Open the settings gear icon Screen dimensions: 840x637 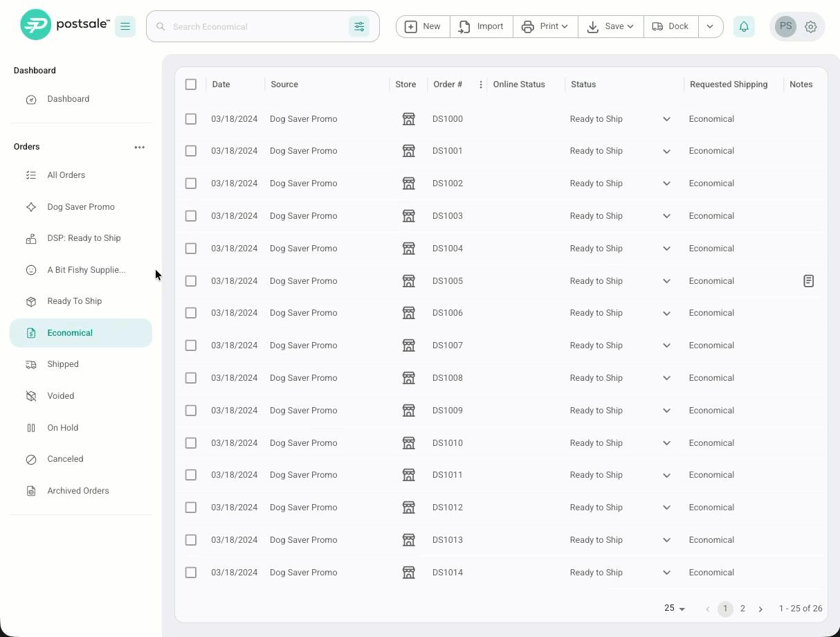[811, 27]
